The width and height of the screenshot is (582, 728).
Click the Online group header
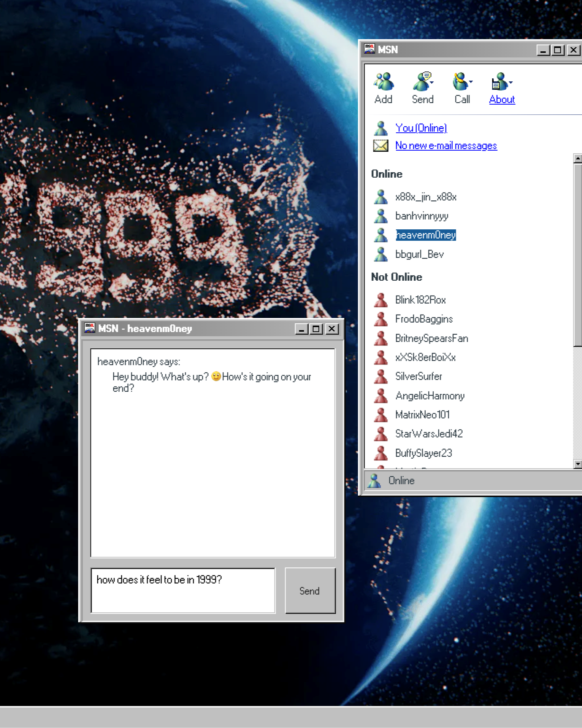click(387, 174)
